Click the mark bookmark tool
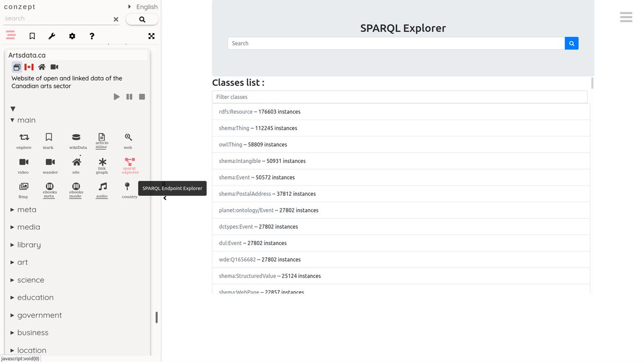 [x=48, y=141]
